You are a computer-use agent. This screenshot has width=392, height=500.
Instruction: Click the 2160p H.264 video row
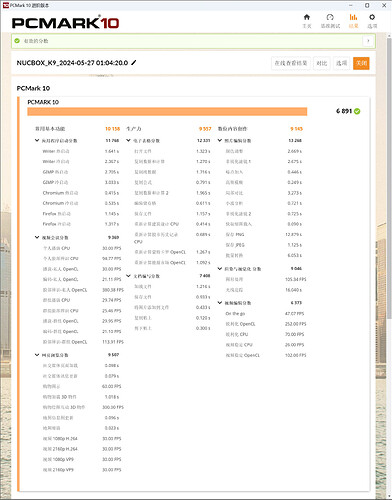click(x=82, y=449)
